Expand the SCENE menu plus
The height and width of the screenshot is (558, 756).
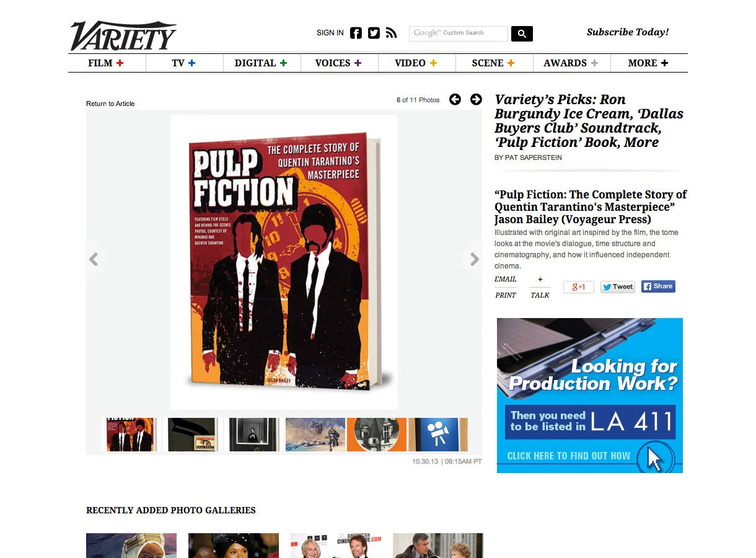[x=511, y=63]
